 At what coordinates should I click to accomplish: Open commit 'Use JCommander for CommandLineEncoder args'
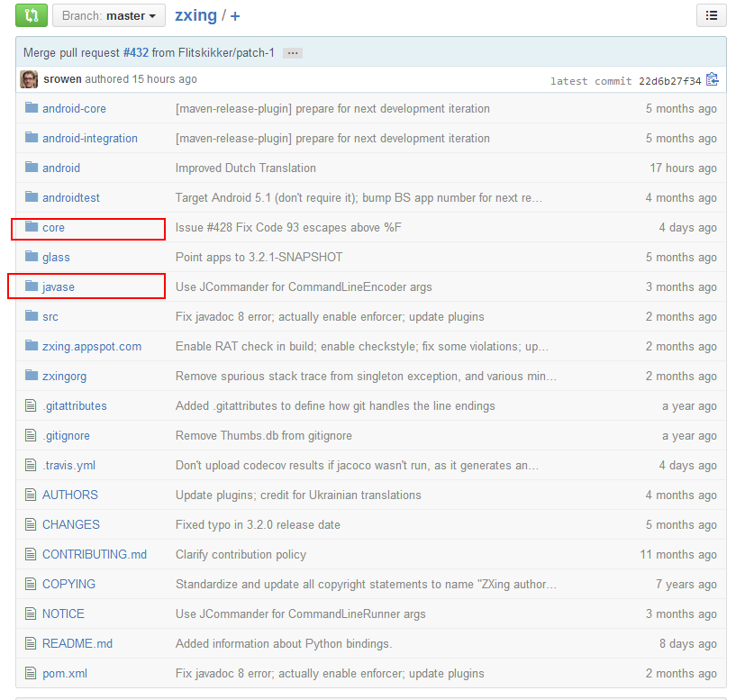304,286
